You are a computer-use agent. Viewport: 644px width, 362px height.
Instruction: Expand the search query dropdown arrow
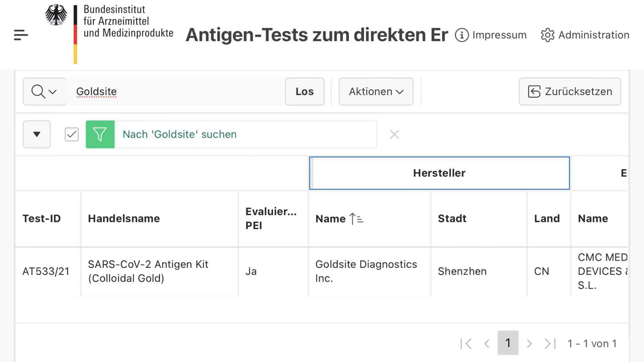coord(51,91)
